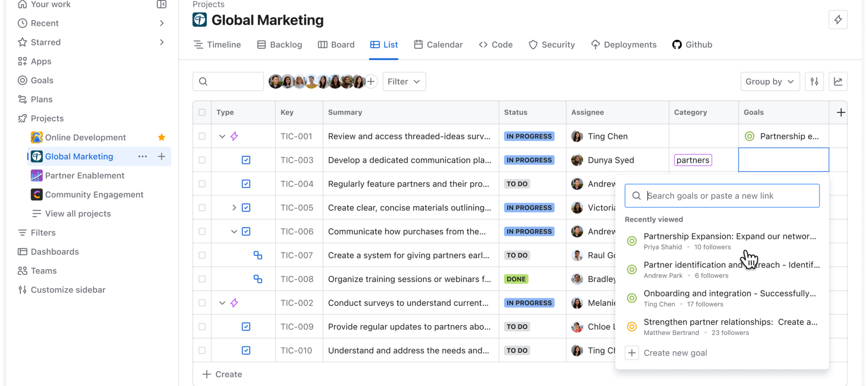The height and width of the screenshot is (386, 868).
Task: Check the row checkbox for TIC-003
Action: tap(202, 160)
